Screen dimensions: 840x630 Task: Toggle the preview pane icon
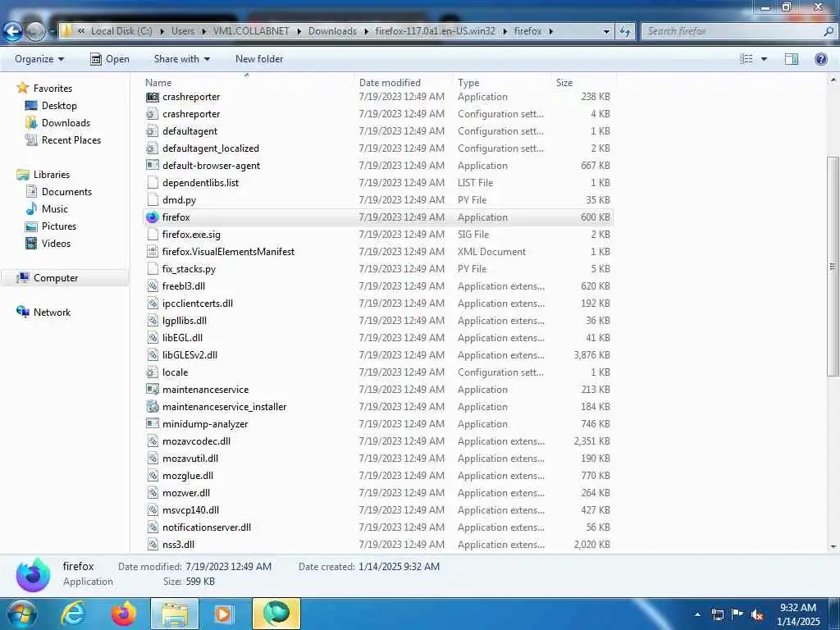[x=792, y=59]
